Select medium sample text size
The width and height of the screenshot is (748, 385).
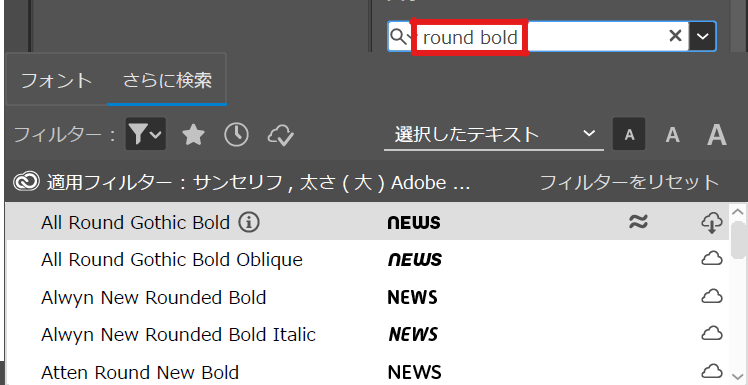coord(673,135)
